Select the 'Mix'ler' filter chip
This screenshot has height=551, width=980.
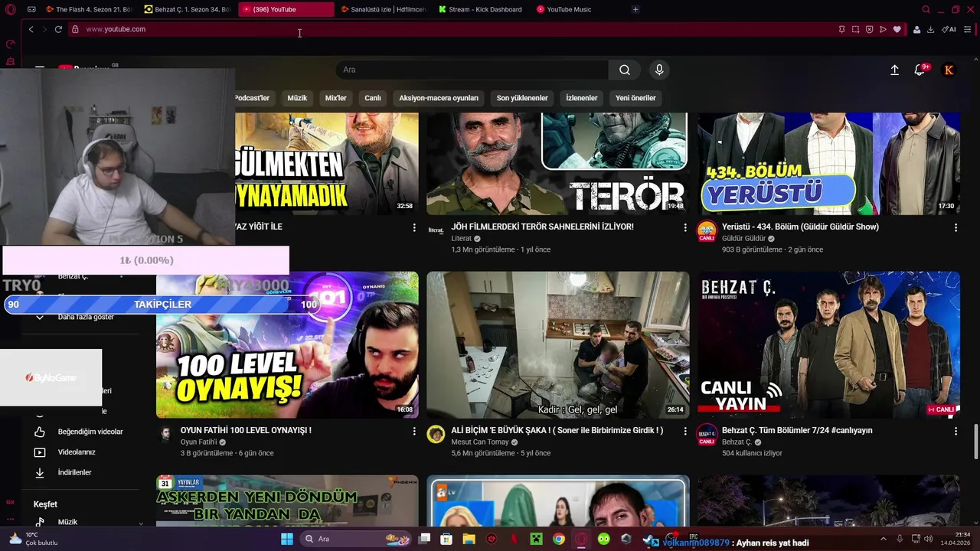336,98
